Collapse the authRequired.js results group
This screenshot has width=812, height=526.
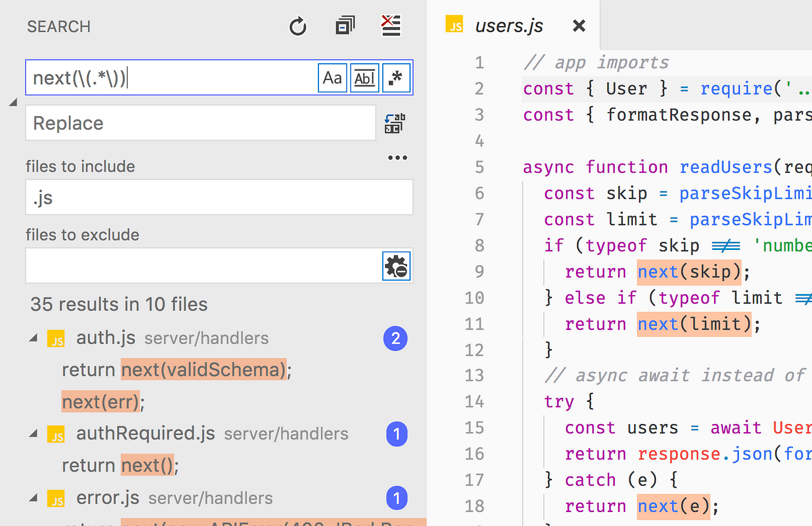(34, 433)
